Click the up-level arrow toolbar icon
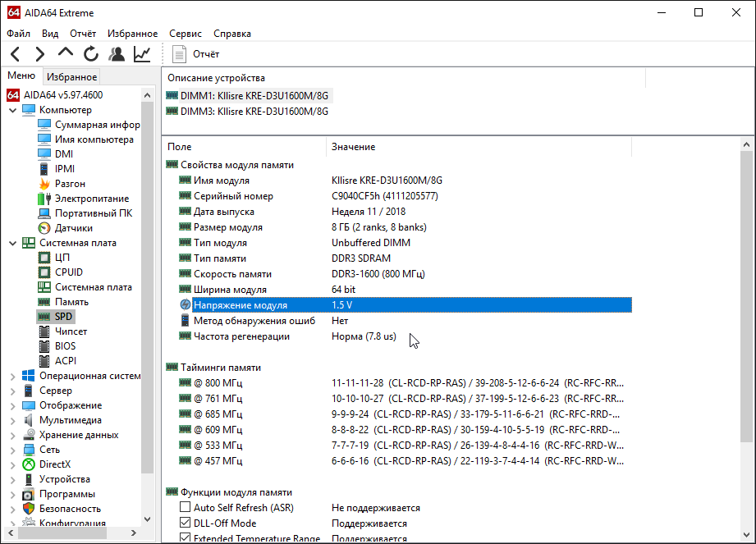 point(66,53)
